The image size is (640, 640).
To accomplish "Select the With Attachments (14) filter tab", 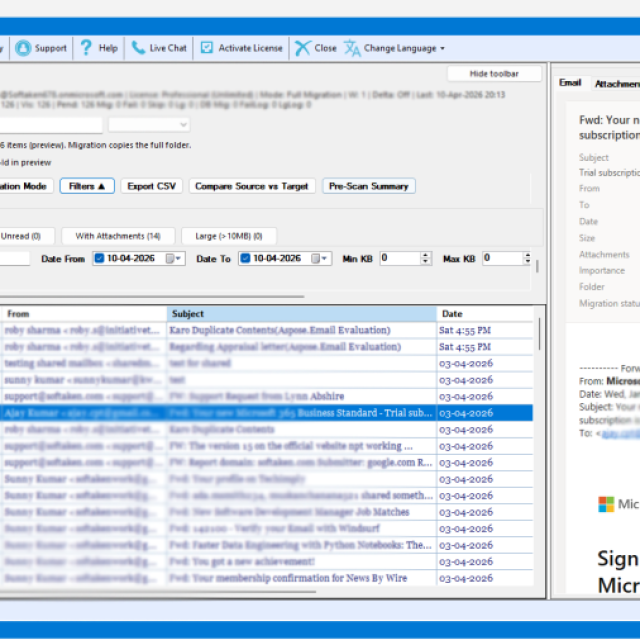I will [117, 236].
